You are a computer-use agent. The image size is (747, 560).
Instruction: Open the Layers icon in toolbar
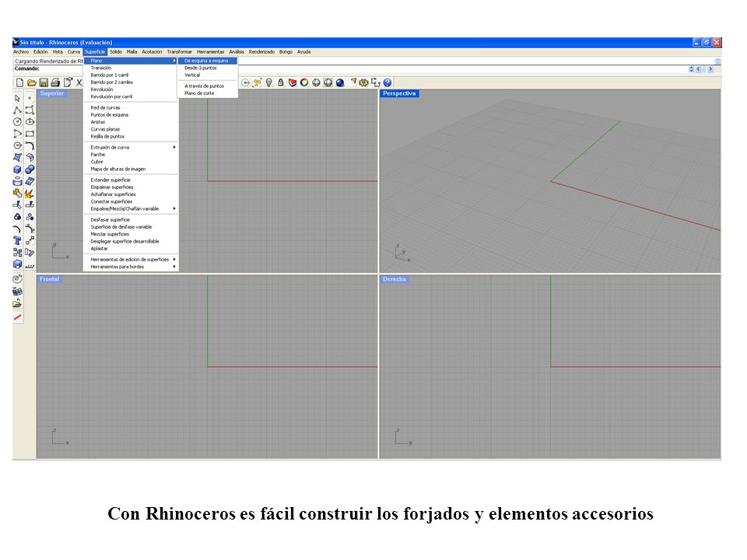[x=293, y=83]
